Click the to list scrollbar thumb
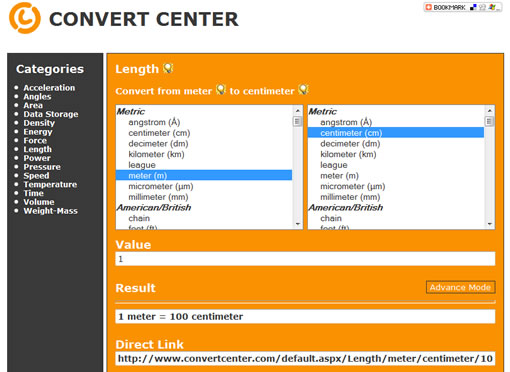This screenshot has height=372, width=510. 490,121
